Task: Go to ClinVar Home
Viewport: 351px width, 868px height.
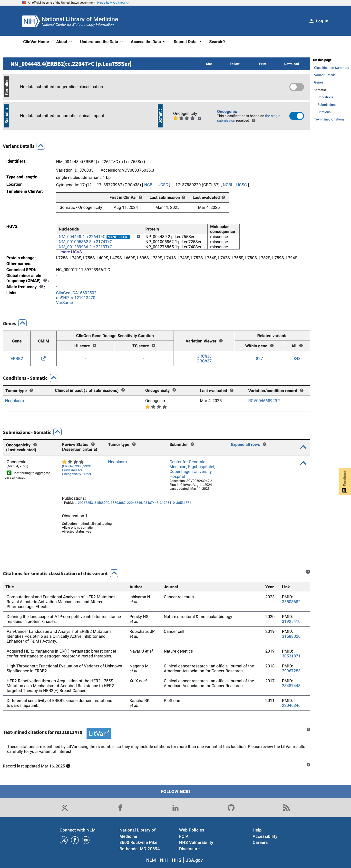Action: point(36,42)
